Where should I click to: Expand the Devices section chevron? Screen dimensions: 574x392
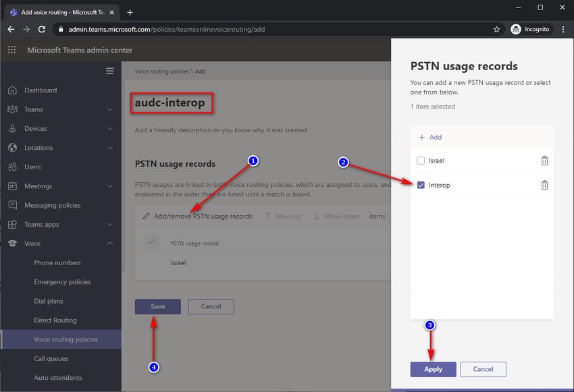click(x=110, y=128)
